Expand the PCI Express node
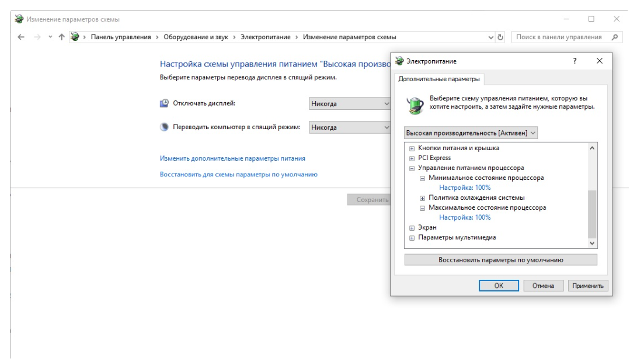 click(412, 158)
